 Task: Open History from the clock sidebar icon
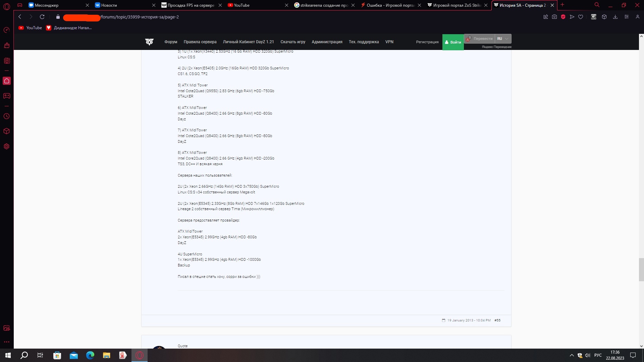(x=7, y=116)
